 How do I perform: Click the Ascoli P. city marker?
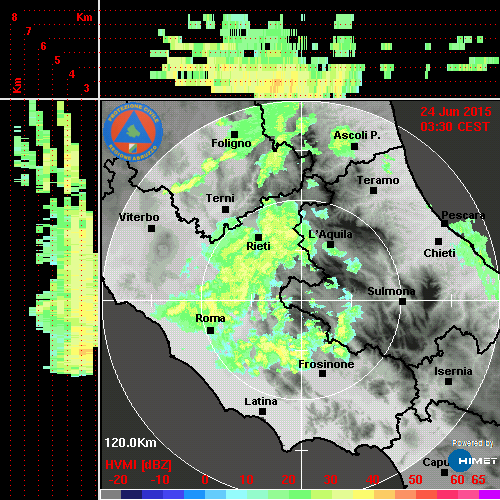(355, 146)
